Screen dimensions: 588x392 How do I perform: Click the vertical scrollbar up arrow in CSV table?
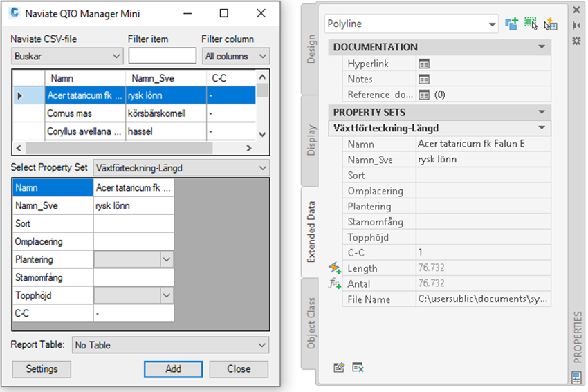pos(262,77)
